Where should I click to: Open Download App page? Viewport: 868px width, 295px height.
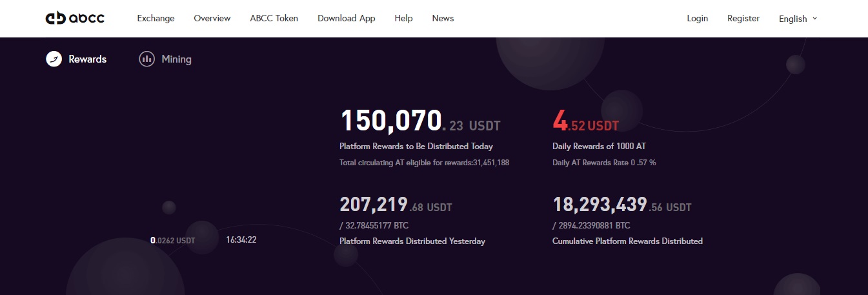pos(347,18)
